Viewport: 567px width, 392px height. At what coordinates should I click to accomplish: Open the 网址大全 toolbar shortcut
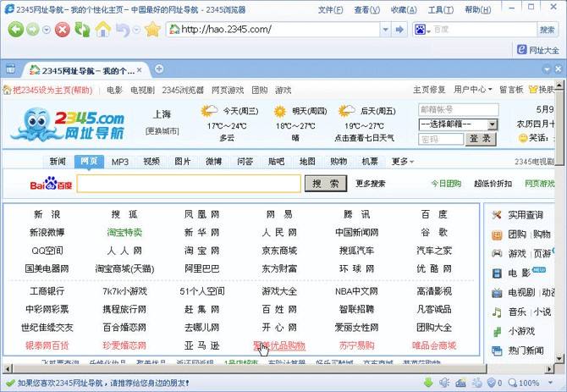tap(537, 50)
